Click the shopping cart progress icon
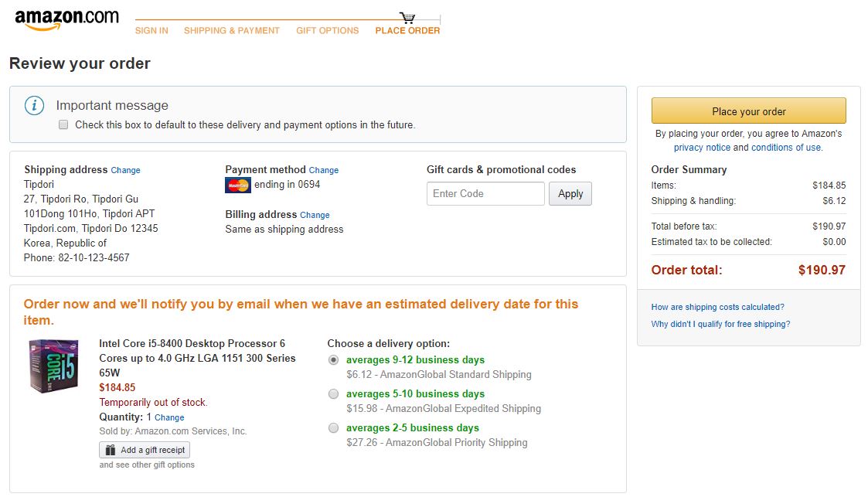The image size is (868, 497). click(x=407, y=17)
